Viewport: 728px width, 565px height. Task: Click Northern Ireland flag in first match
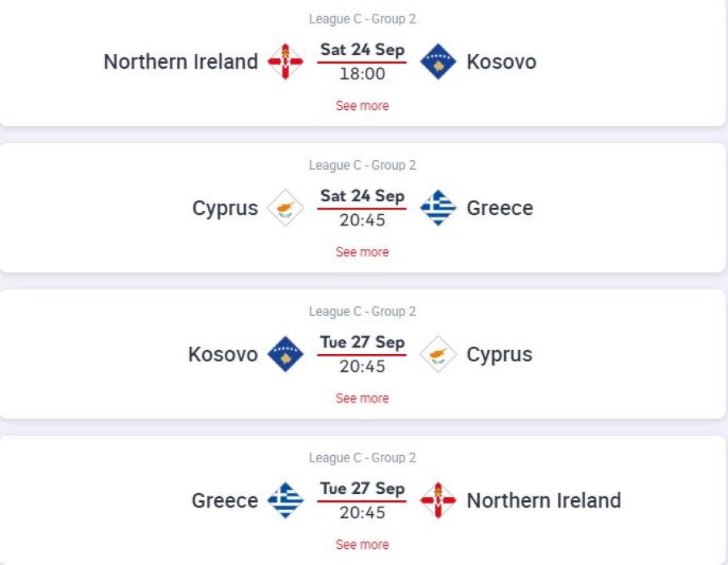tap(285, 61)
